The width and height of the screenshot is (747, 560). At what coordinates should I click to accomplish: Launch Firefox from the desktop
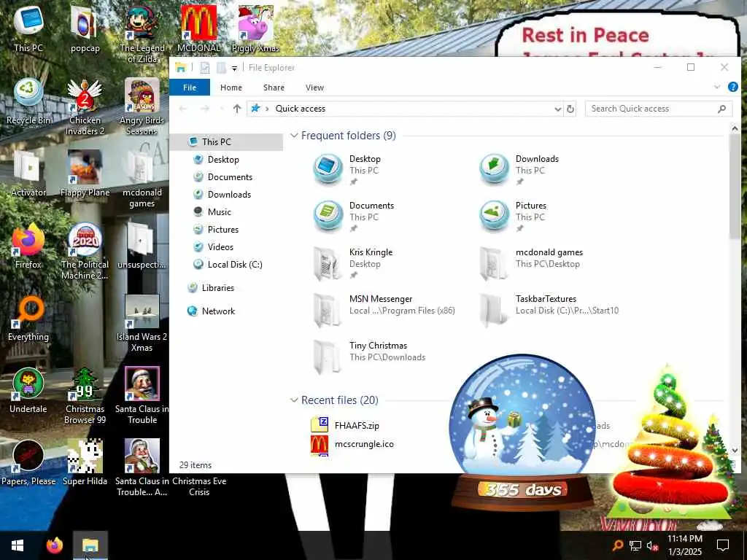tap(28, 246)
